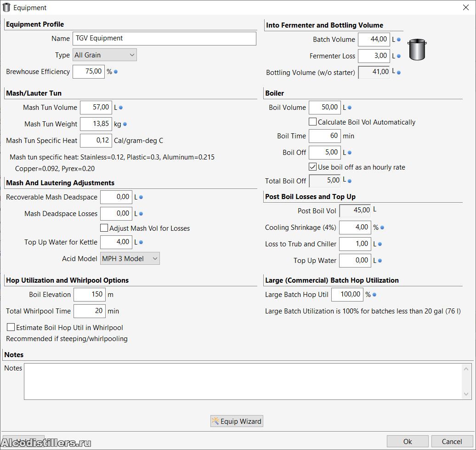The height and width of the screenshot is (450, 476).
Task: Check Estimate Boil Hop Util in Whirlpool
Action: [x=11, y=328]
